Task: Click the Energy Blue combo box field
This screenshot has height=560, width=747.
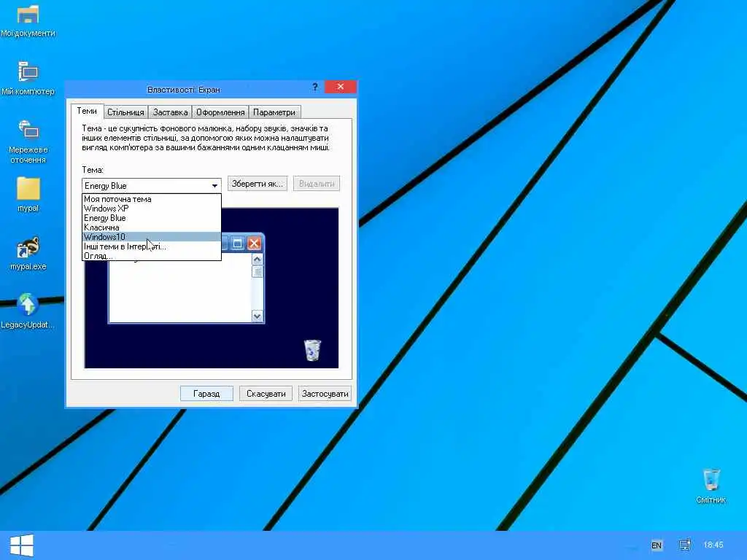Action: (x=152, y=186)
